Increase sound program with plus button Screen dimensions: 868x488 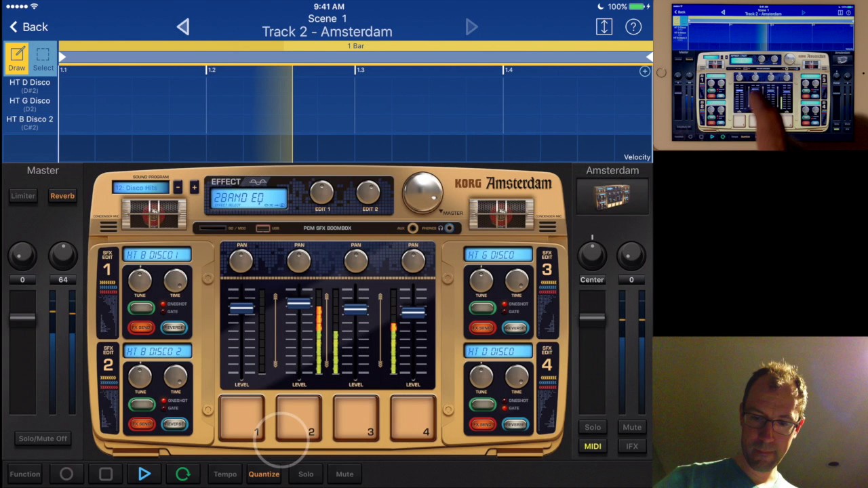[x=194, y=187]
